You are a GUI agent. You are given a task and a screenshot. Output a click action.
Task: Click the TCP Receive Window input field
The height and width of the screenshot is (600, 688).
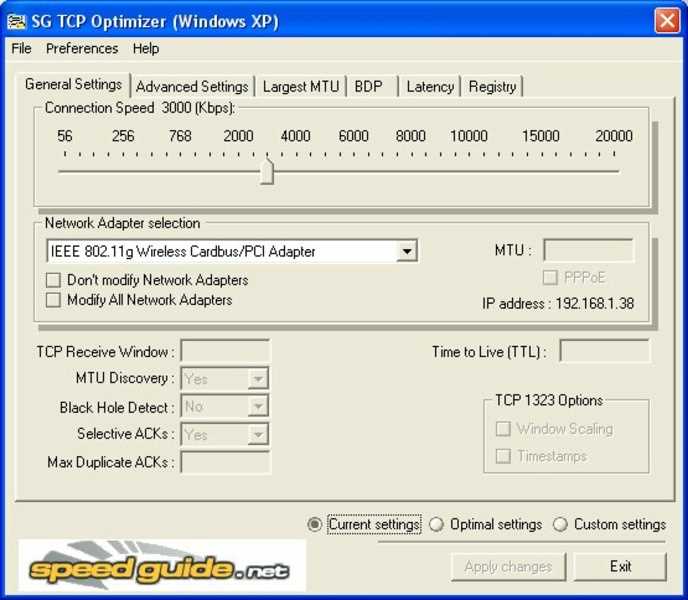click(225, 351)
